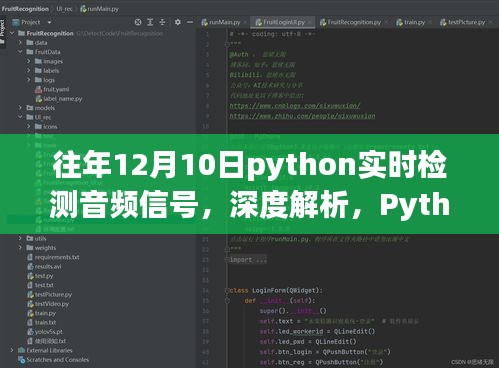Viewport: 499px width, 368px height.
Task: Select the test.py Python file icon
Action: coord(30,276)
